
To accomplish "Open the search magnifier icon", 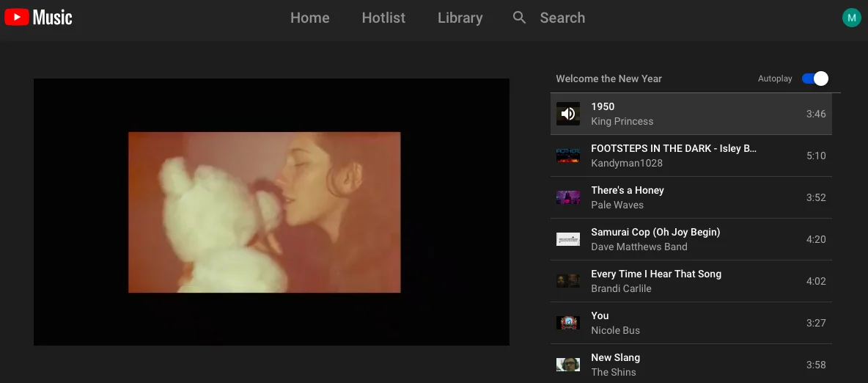I will point(519,18).
